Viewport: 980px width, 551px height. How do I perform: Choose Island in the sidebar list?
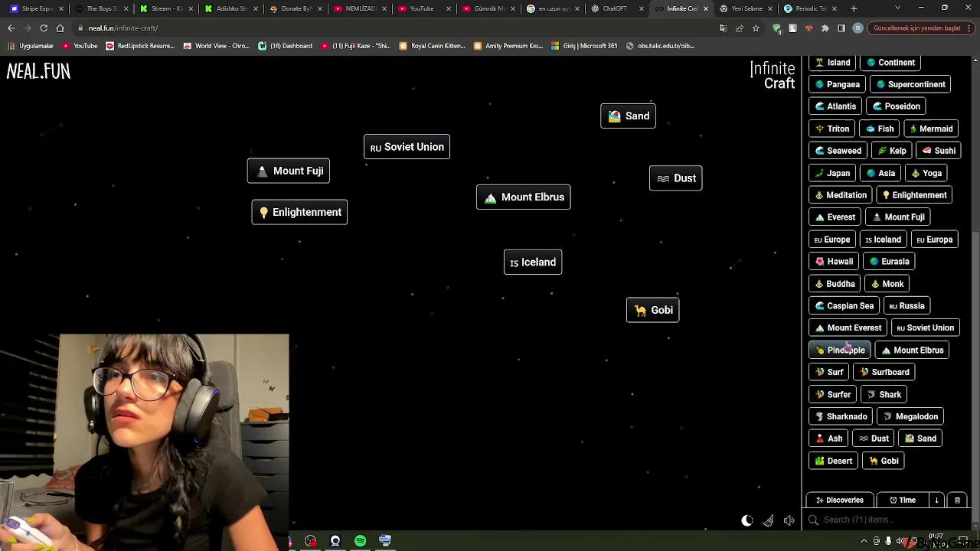(x=832, y=62)
